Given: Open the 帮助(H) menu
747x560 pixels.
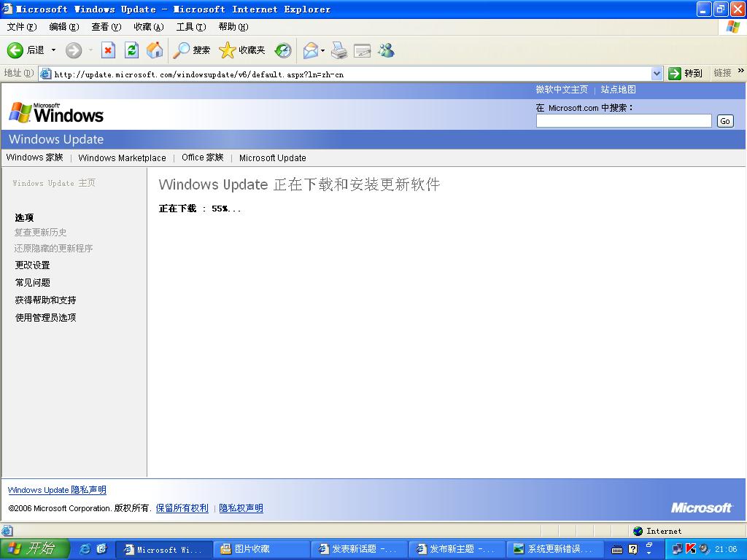Looking at the screenshot, I should (233, 27).
